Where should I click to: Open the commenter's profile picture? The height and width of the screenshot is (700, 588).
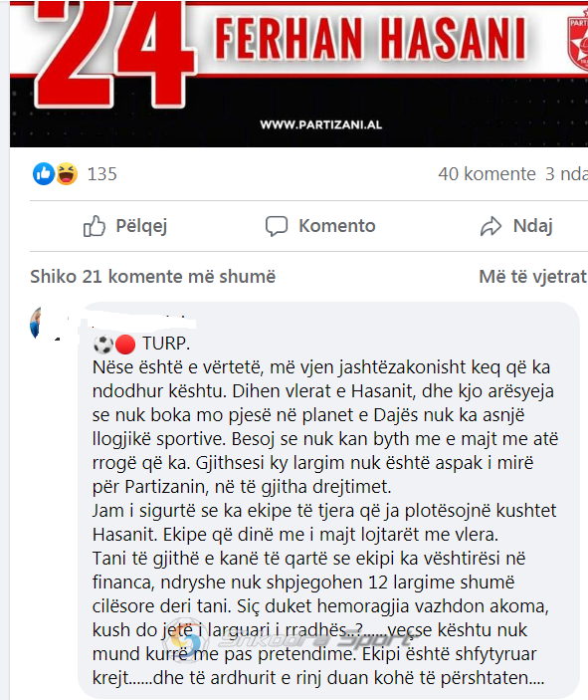pos(36,323)
